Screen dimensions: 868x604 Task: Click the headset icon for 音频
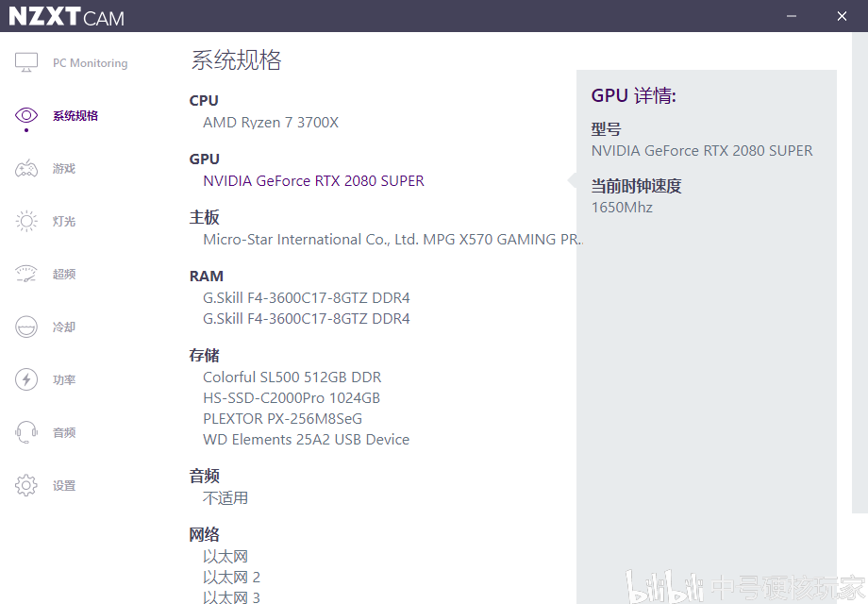tap(26, 432)
